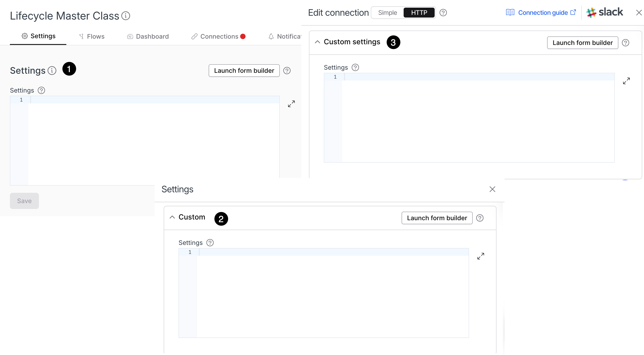Open the Notifications tab
The image size is (644, 355).
click(x=285, y=36)
